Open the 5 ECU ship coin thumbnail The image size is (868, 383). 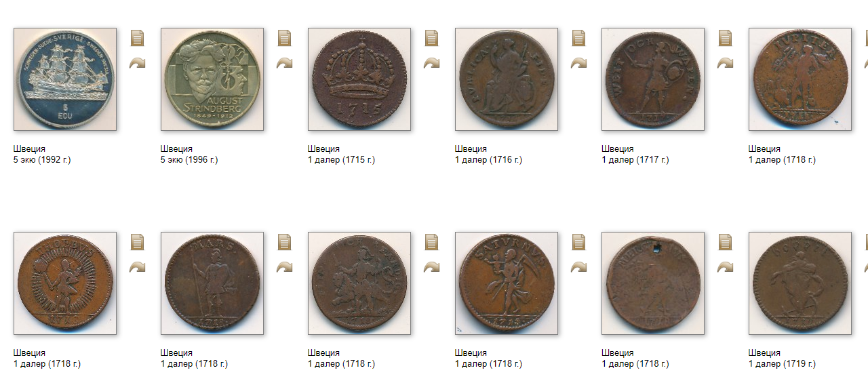(x=65, y=79)
